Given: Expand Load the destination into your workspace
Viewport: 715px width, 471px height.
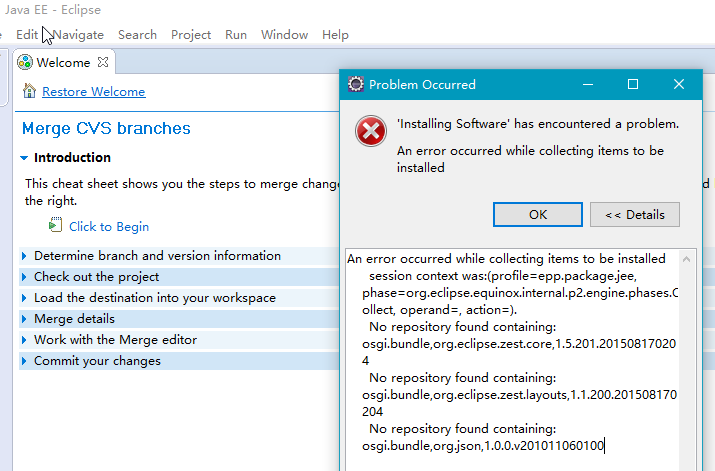Looking at the screenshot, I should [24, 298].
